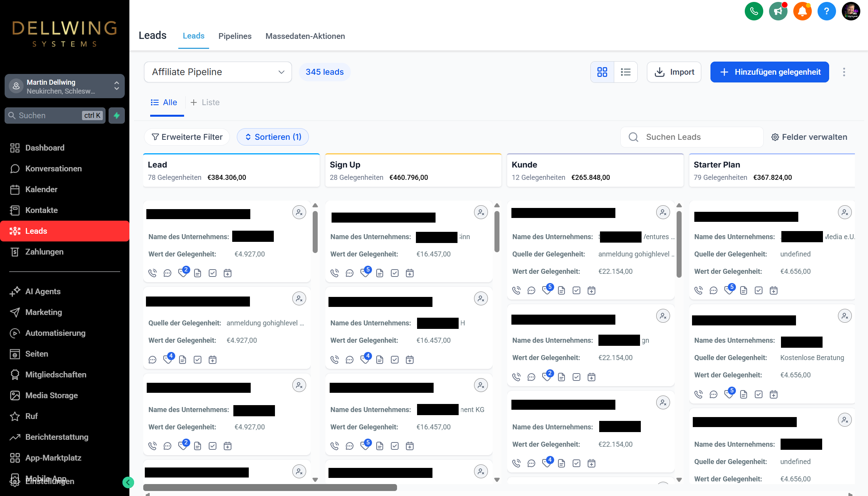Click assign-owner icon on first Sign Up card
Screen dimensions: 868x496
pyautogui.click(x=481, y=212)
